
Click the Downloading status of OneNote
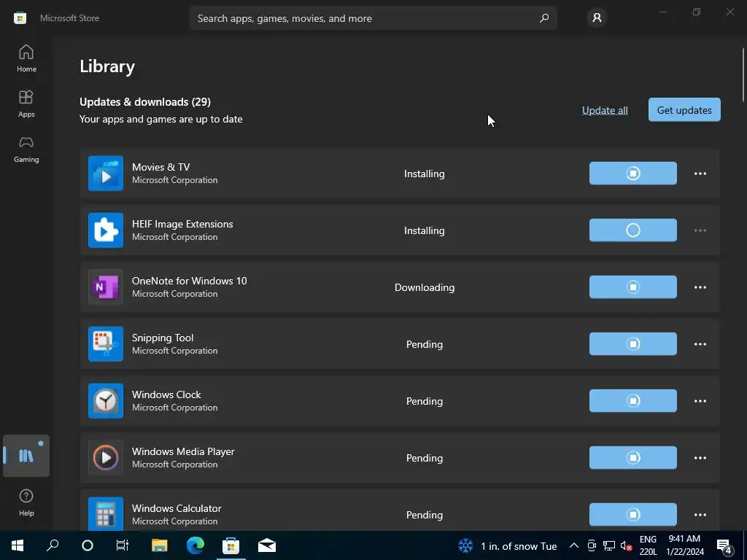pyautogui.click(x=424, y=287)
